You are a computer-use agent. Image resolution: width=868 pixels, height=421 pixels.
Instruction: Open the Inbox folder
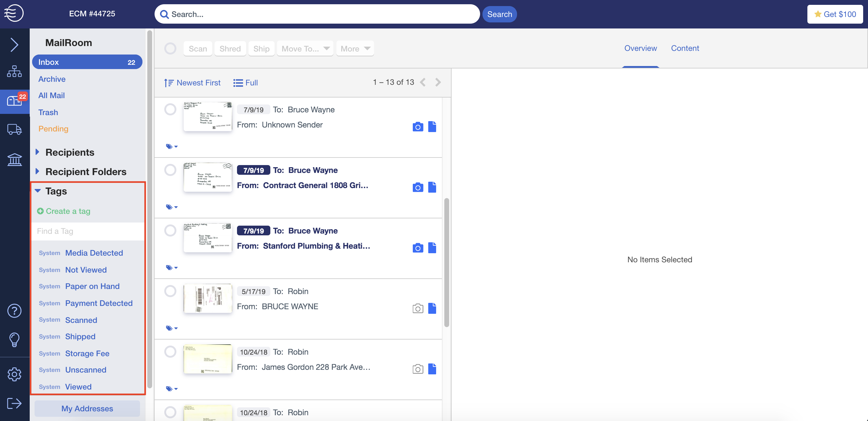pyautogui.click(x=87, y=62)
